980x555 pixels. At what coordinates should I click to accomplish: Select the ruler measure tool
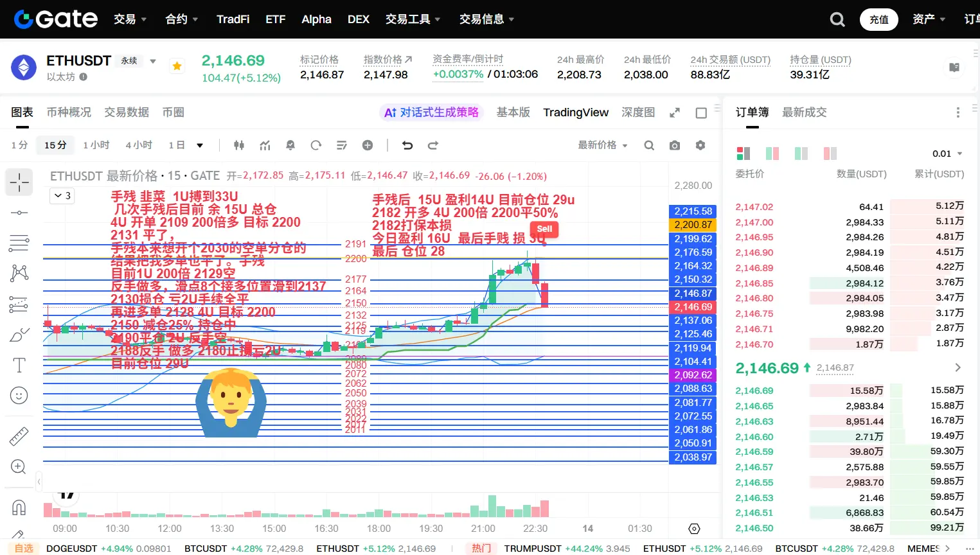(19, 436)
